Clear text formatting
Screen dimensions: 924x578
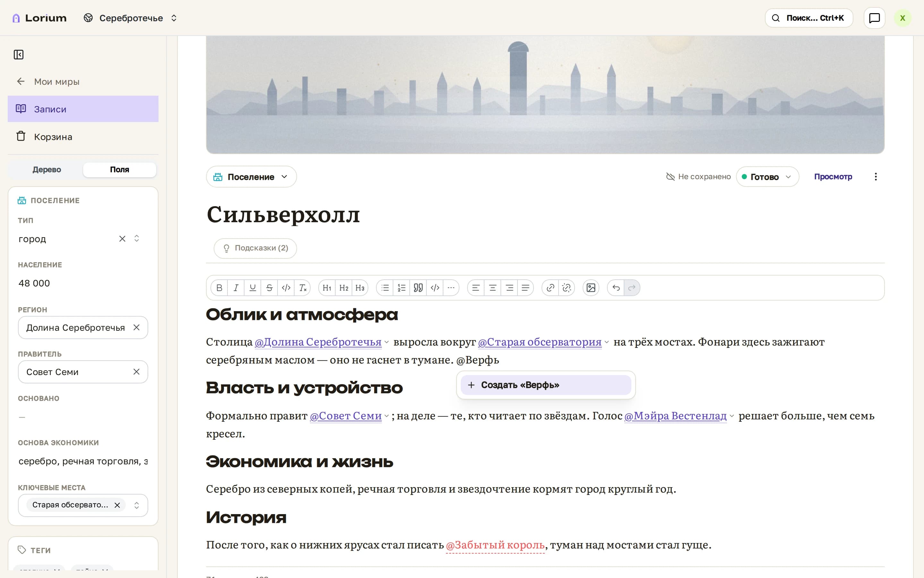(303, 288)
